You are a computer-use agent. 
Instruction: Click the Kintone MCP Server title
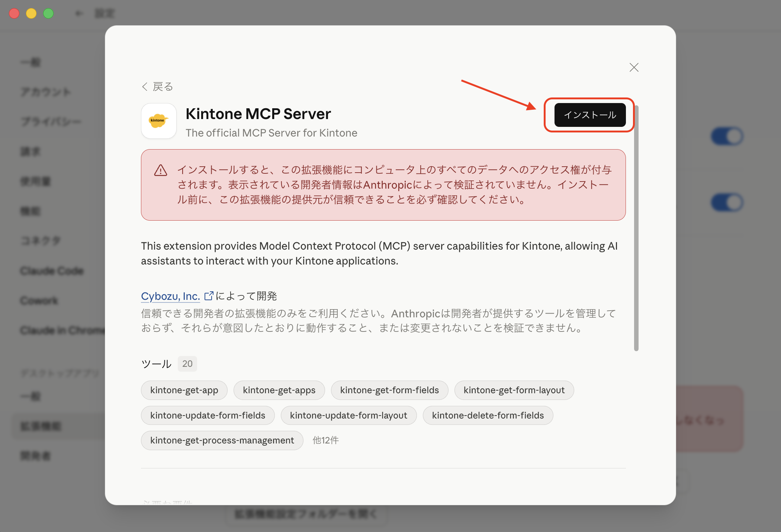[258, 114]
